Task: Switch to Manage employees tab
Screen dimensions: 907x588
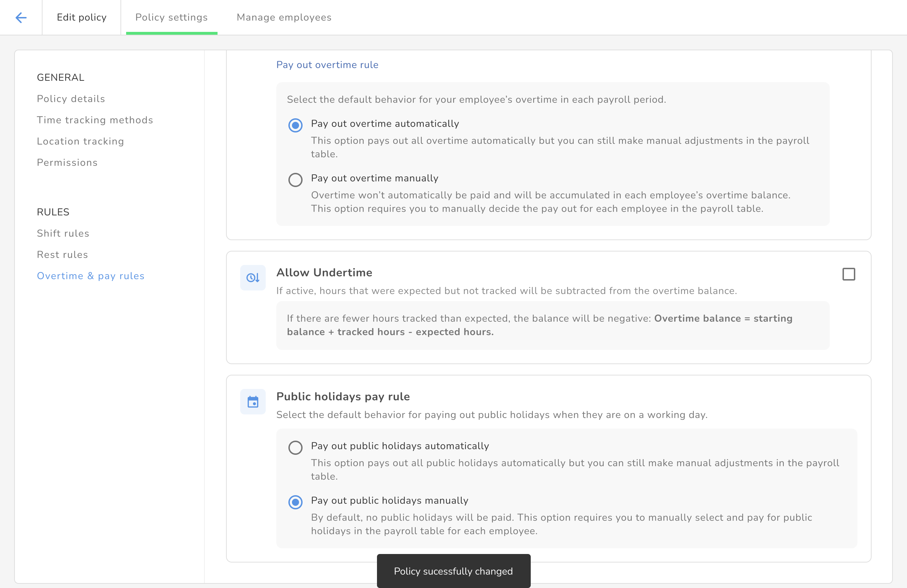Action: 284,17
